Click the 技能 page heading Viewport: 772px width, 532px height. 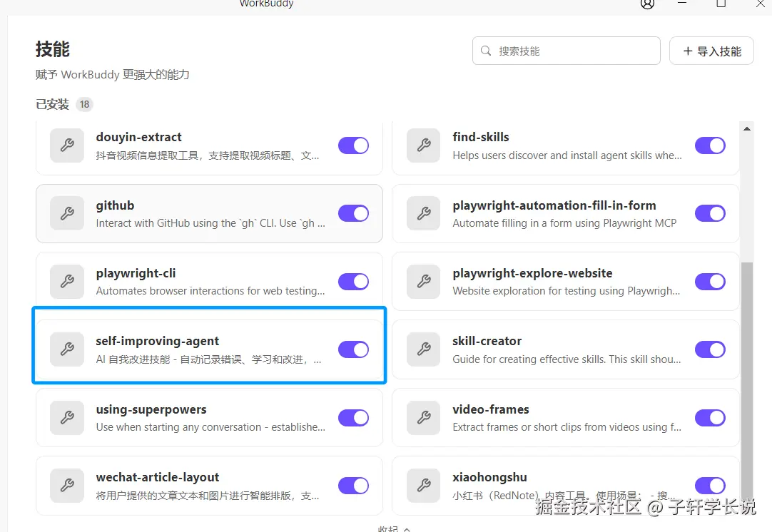[53, 49]
